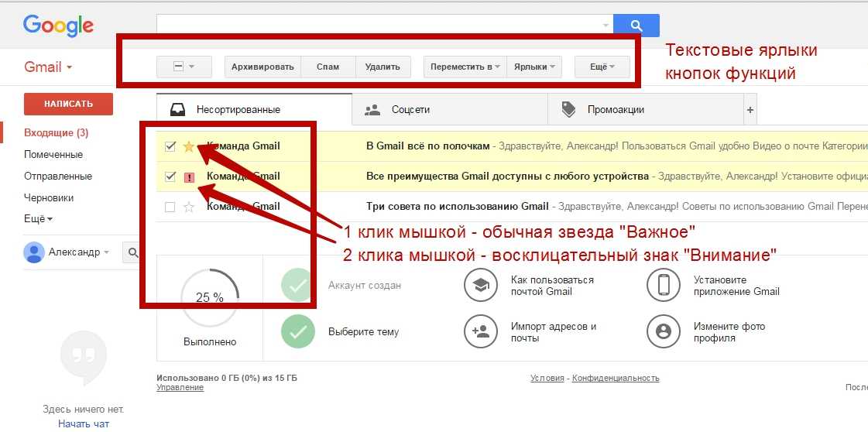Toggle the yellow star on first email

tap(188, 146)
